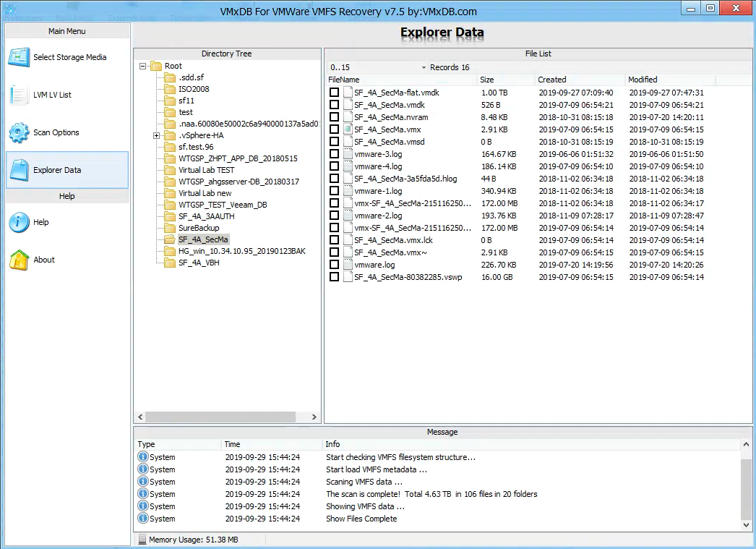Select the WTGSP_TEST_Veeam_DB folder
The image size is (756, 549).
(x=223, y=205)
